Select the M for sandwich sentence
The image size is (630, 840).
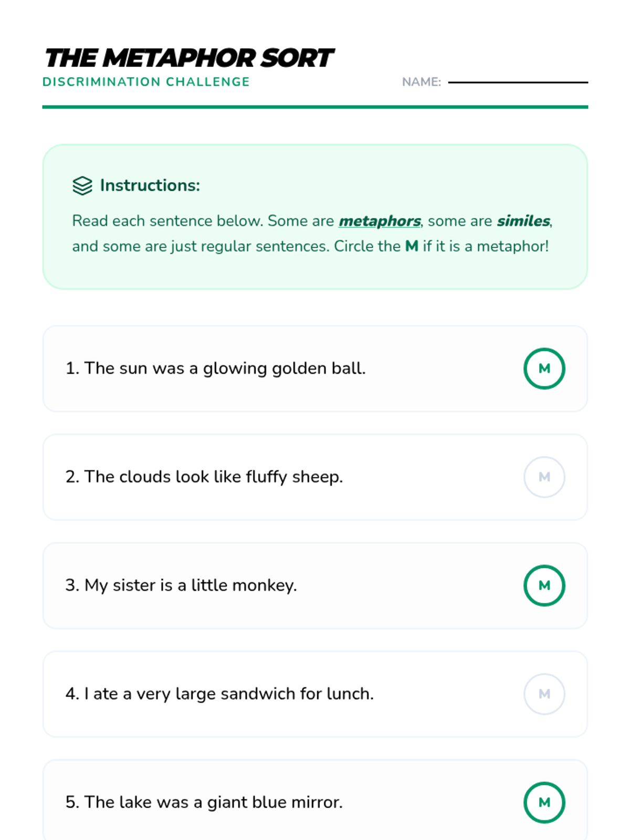(x=544, y=694)
